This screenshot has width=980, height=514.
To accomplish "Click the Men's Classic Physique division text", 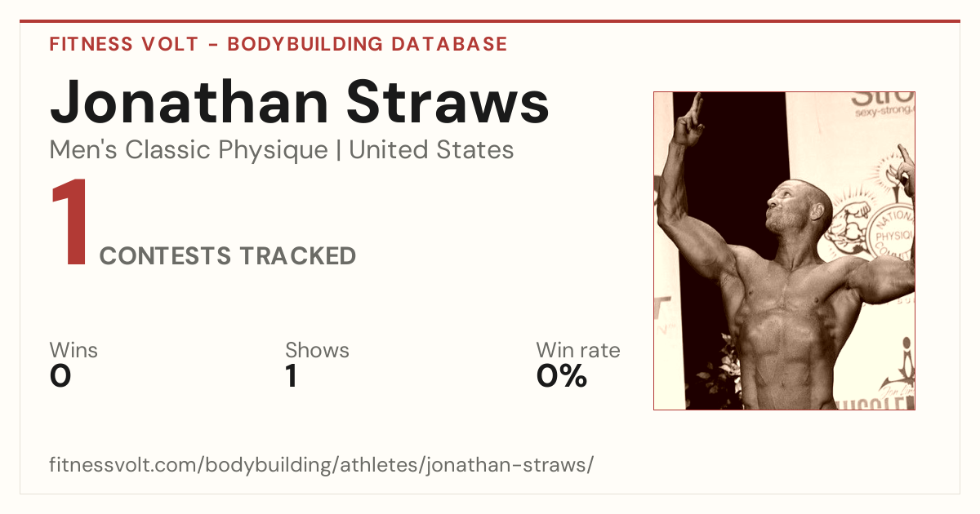I will coord(189,150).
